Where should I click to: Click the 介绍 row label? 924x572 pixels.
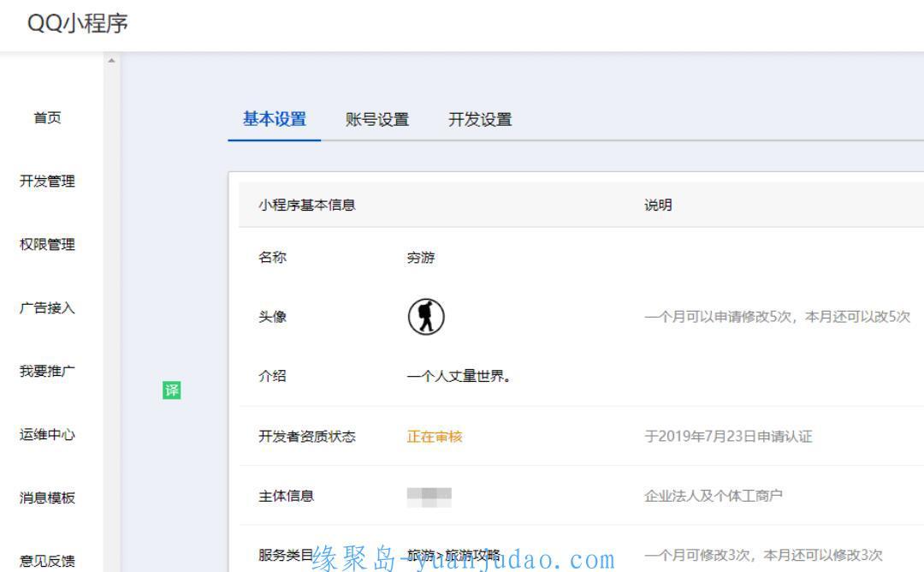point(272,376)
